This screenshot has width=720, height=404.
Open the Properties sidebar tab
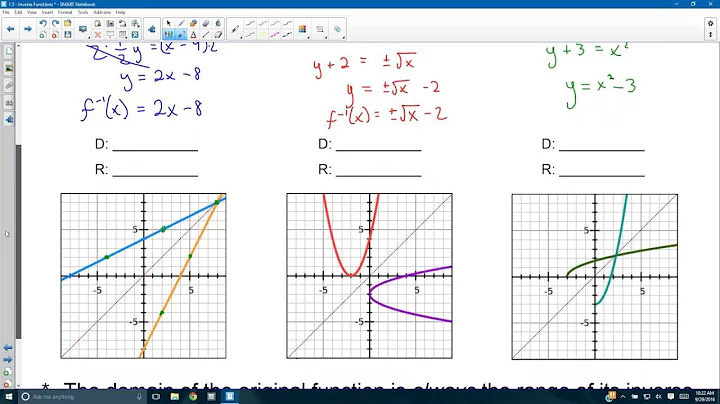click(9, 103)
